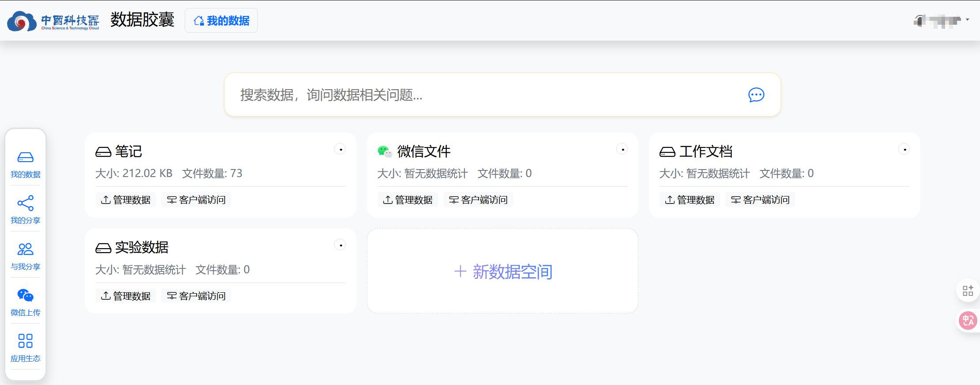Image resolution: width=980 pixels, height=385 pixels.
Task: Open the 实验数据 data space title
Action: click(x=142, y=247)
